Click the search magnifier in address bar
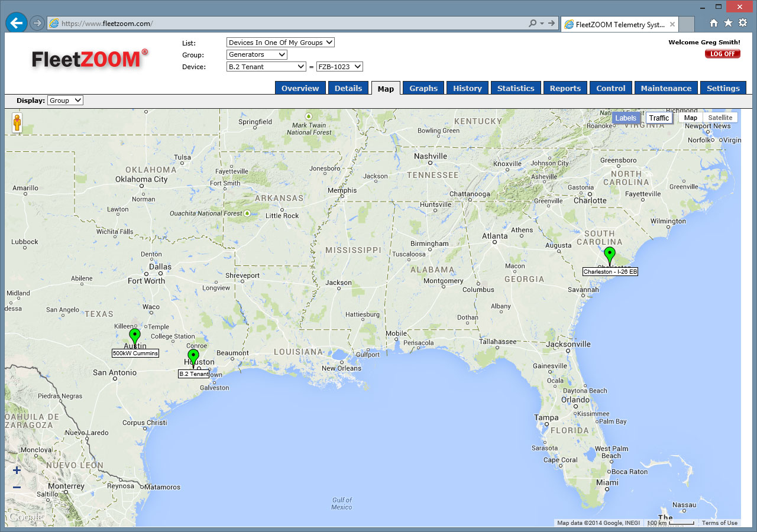 (x=532, y=23)
